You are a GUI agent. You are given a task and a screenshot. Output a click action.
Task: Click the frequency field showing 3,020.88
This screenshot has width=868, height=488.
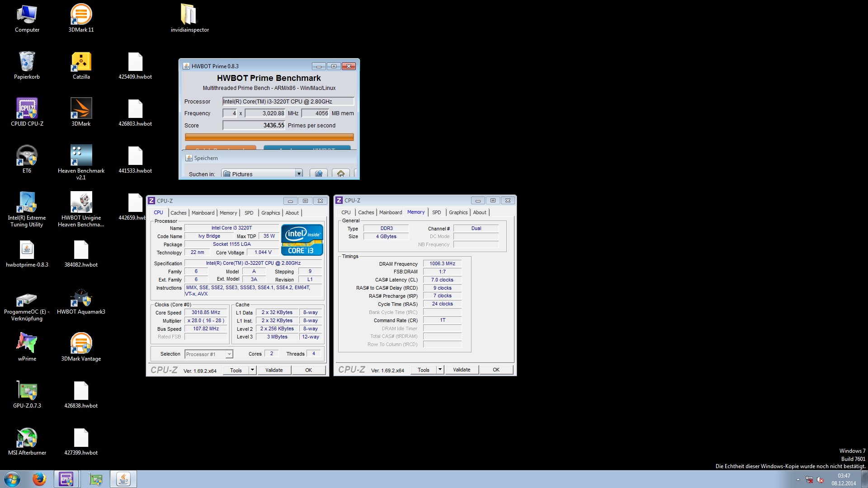[x=265, y=113]
